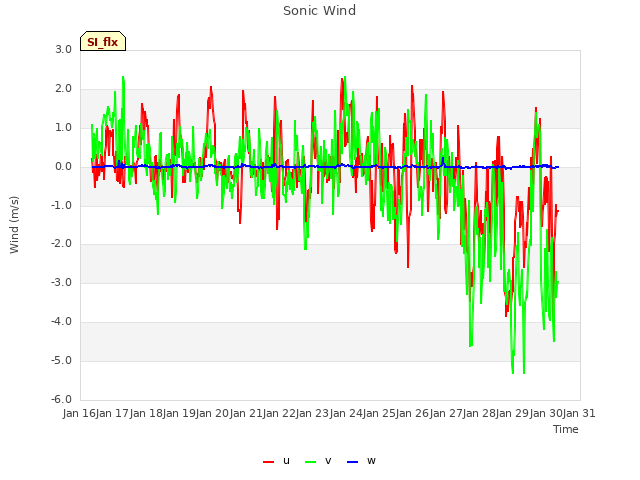The height and width of the screenshot is (480, 640).
Task: Click the Wind (m/s) axis label
Action: tap(14, 225)
